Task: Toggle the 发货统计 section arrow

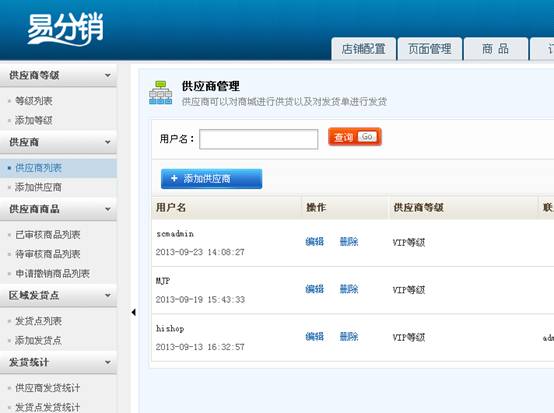Action: tap(108, 362)
